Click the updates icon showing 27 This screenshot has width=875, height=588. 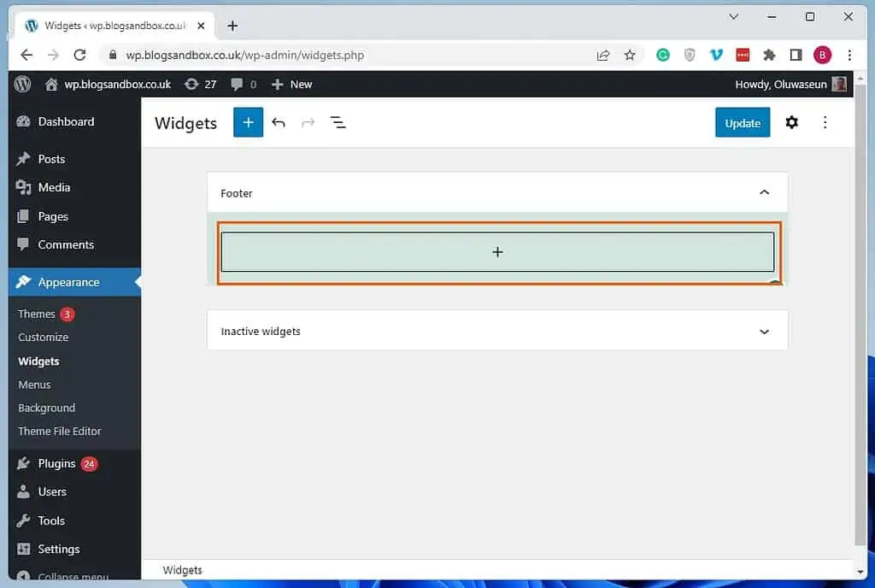[193, 84]
